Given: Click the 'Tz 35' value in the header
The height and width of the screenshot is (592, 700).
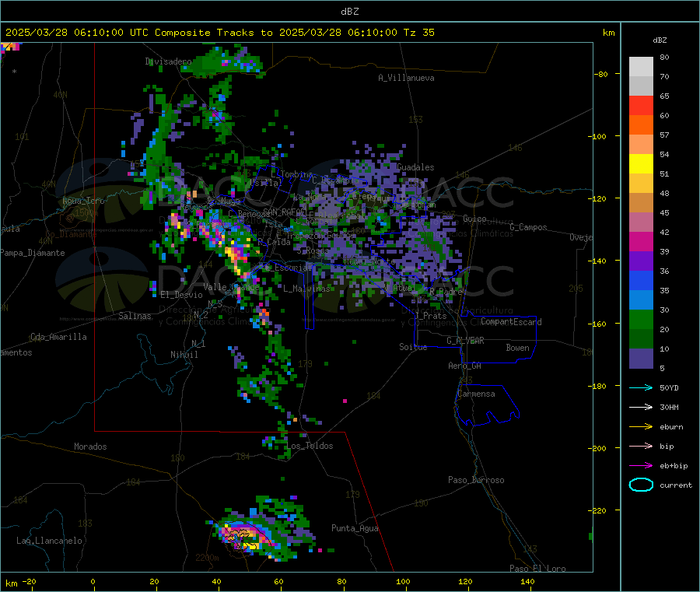Looking at the screenshot, I should coord(419,33).
